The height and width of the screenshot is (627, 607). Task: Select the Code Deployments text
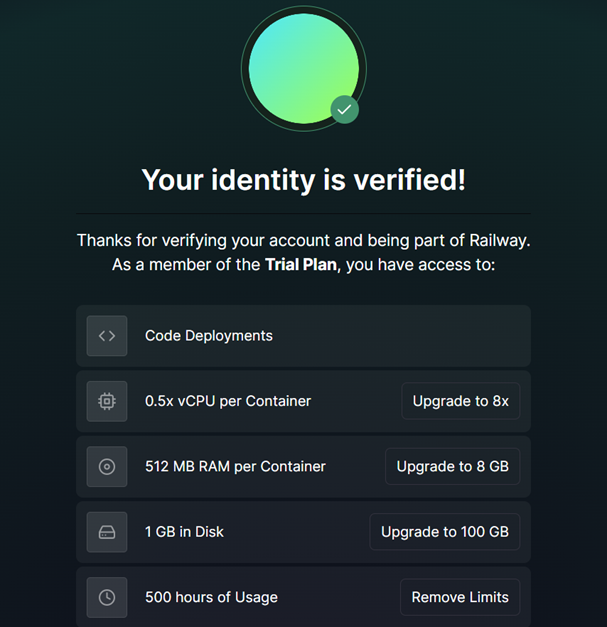[209, 336]
